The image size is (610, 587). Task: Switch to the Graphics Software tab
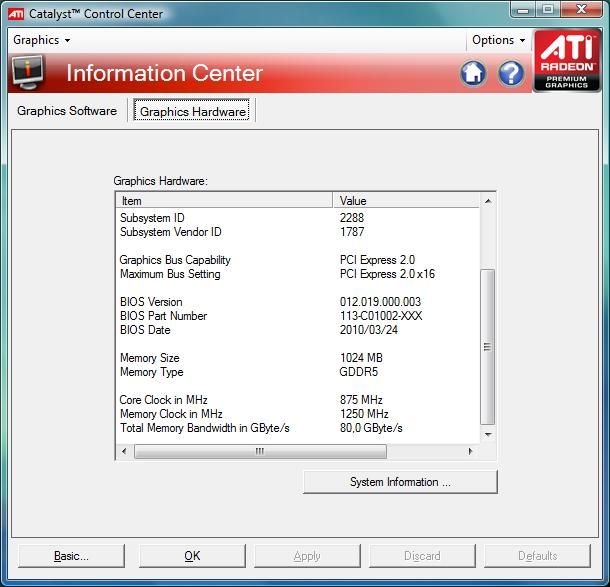[67, 111]
